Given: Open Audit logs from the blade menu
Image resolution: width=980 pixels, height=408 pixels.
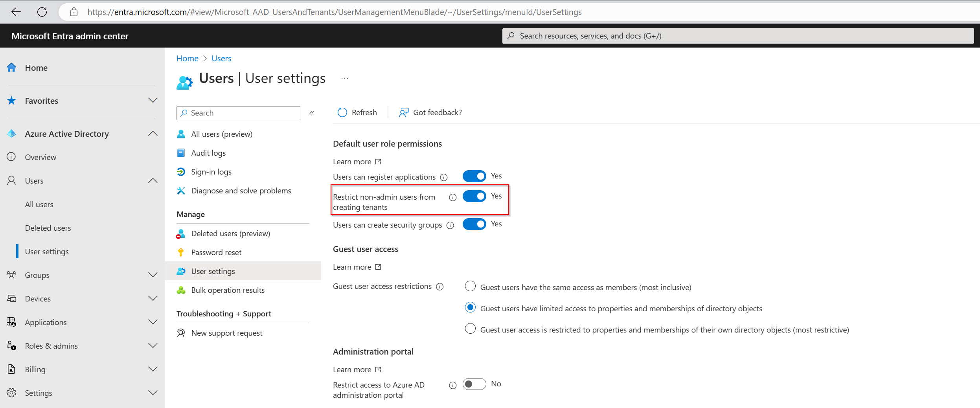Looking at the screenshot, I should click(208, 153).
